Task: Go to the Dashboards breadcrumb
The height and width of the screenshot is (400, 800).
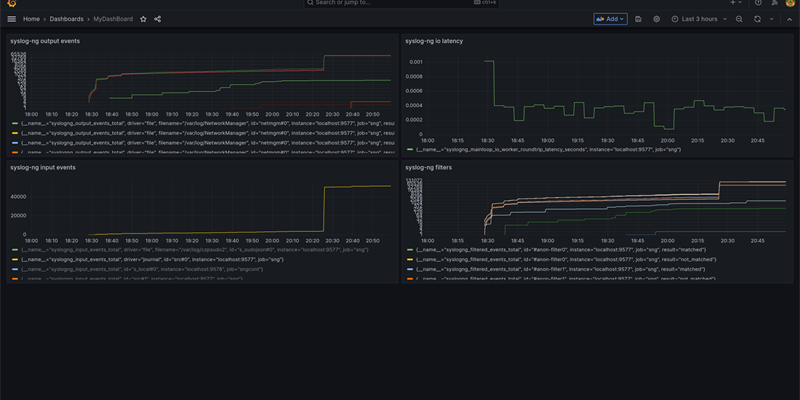Action: click(x=66, y=19)
